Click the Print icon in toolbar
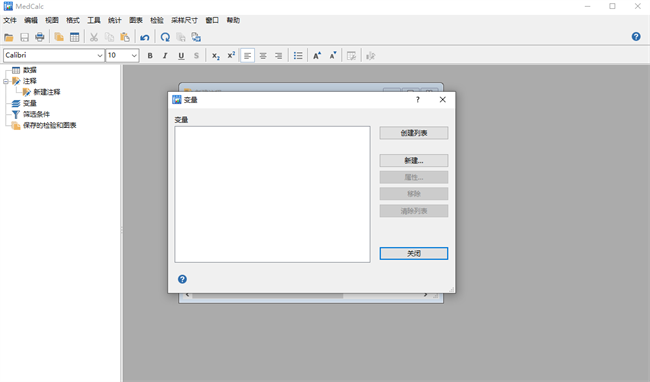This screenshot has width=650, height=382. point(40,37)
